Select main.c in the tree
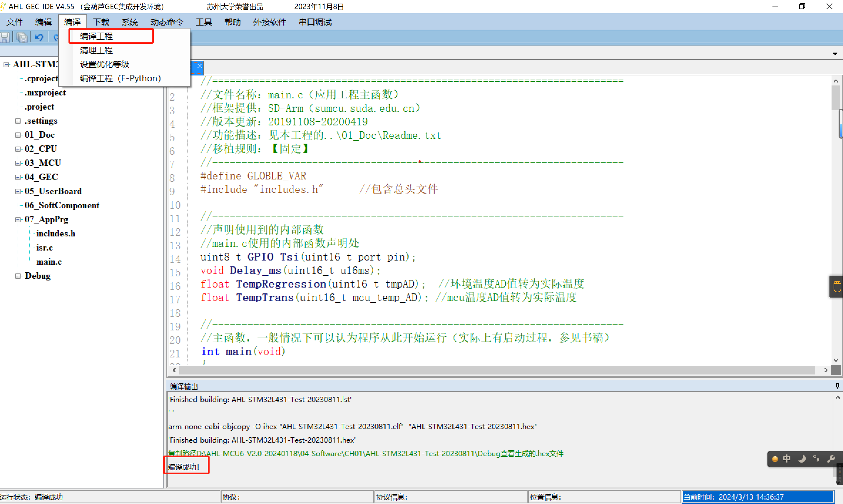This screenshot has width=843, height=504. (49, 262)
